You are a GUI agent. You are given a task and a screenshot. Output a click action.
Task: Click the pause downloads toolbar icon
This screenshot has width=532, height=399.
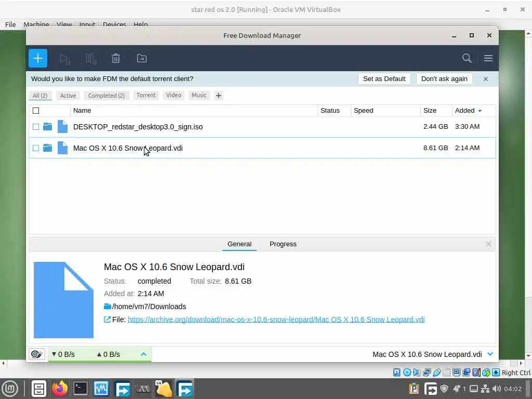click(x=90, y=59)
